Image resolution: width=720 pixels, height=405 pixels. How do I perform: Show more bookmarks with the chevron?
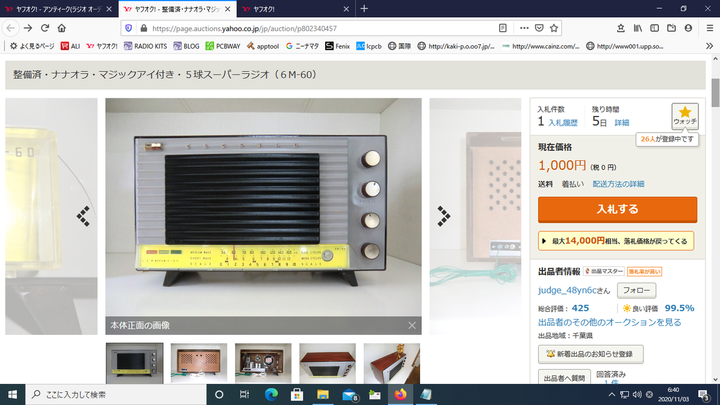(x=709, y=46)
